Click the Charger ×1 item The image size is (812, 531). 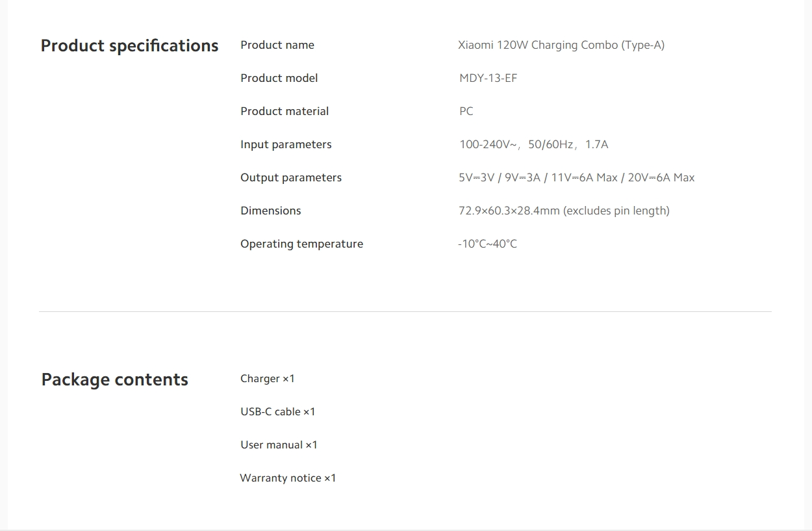pyautogui.click(x=268, y=378)
